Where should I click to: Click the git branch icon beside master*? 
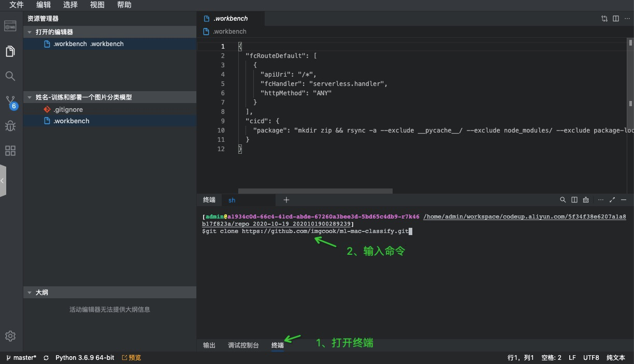pos(8,358)
